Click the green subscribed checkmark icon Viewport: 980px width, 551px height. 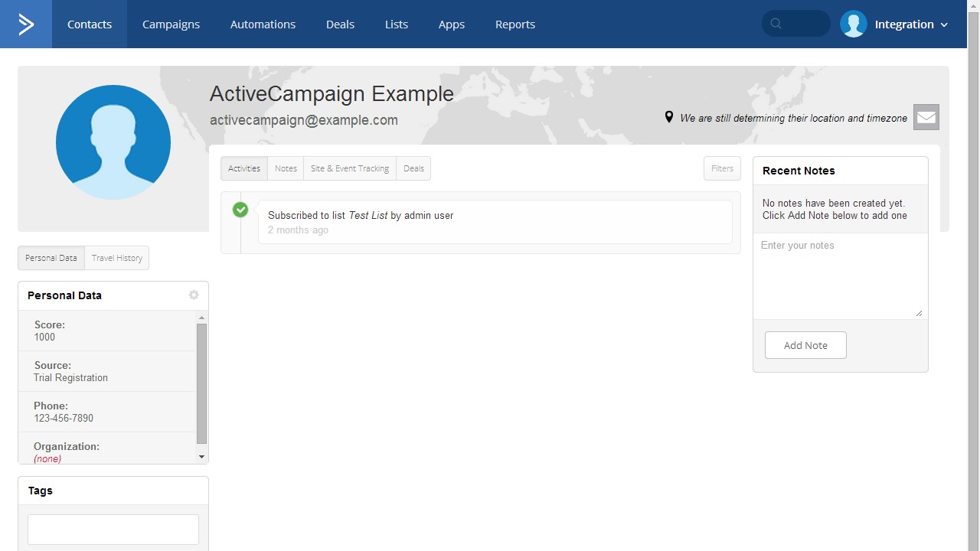coord(240,210)
